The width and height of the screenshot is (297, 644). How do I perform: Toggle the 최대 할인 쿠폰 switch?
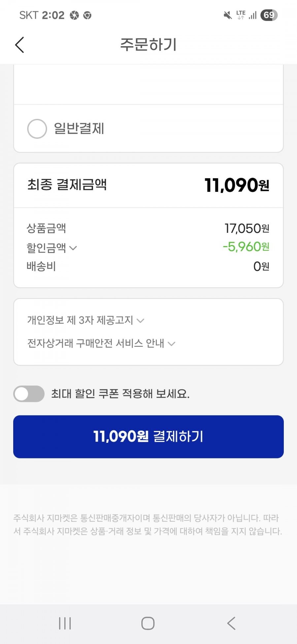[29, 394]
